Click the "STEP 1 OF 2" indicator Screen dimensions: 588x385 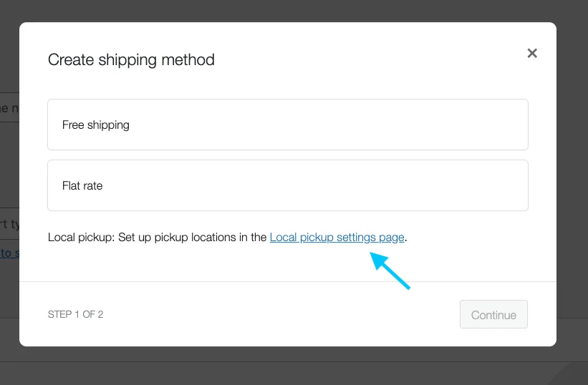tap(75, 314)
